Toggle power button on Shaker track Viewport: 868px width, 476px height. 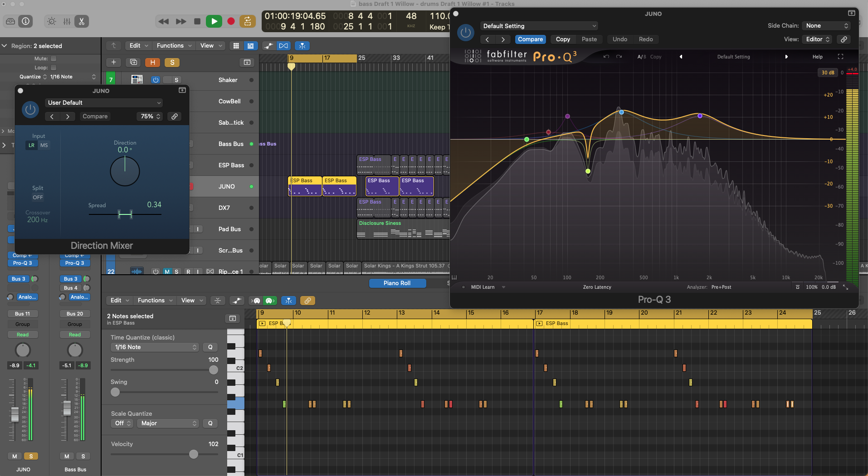point(156,80)
